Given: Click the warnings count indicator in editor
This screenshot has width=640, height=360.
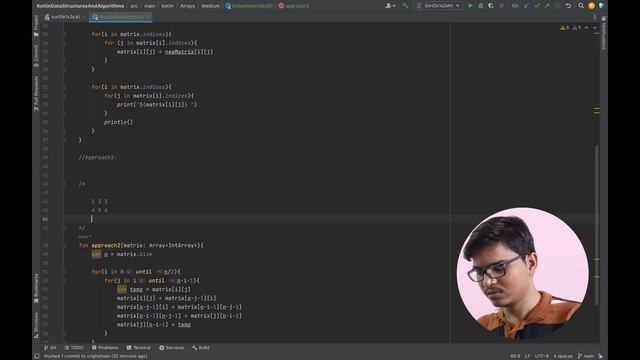Looking at the screenshot, I should pyautogui.click(x=565, y=28).
